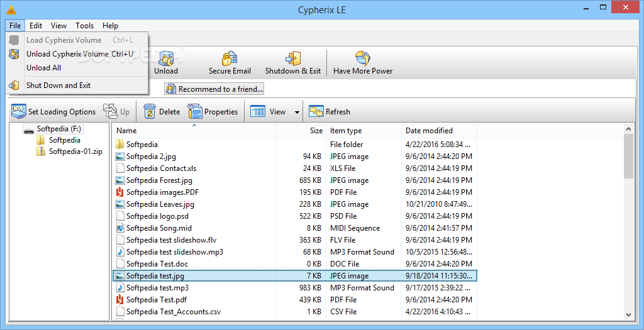Sort by Date modified column header
This screenshot has width=644, height=330.
[439, 131]
